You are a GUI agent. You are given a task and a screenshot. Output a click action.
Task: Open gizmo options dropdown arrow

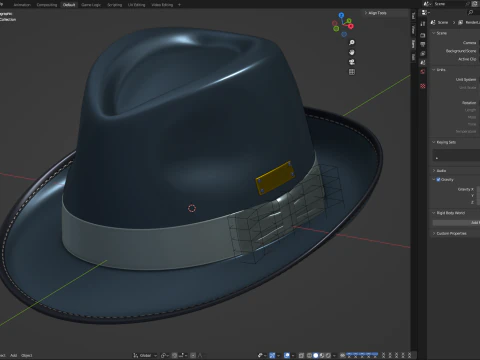pyautogui.click(x=278, y=355)
